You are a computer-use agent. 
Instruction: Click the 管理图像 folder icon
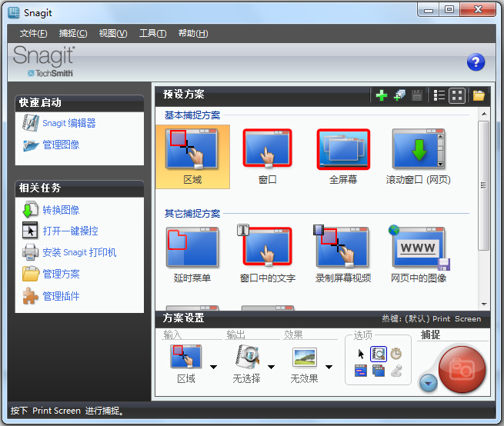click(31, 145)
